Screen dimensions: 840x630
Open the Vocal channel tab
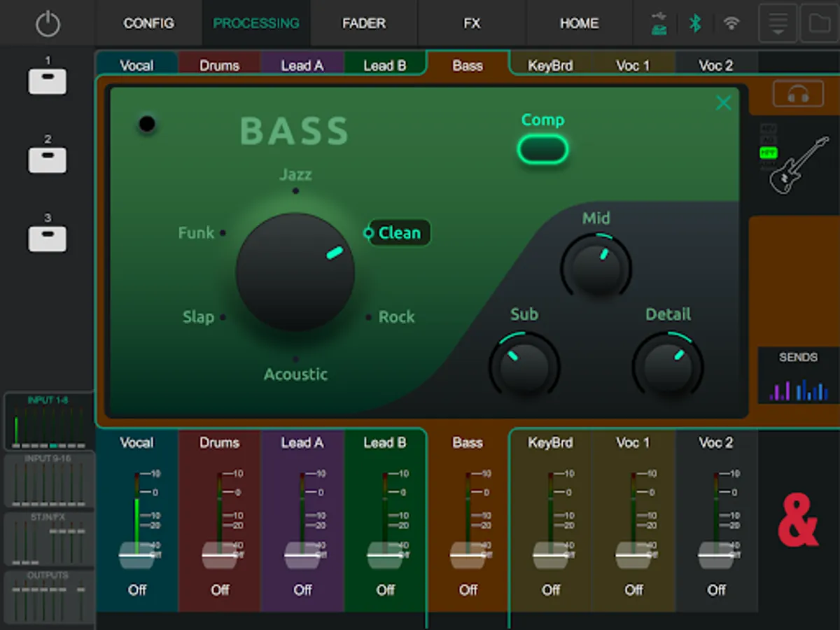pos(136,65)
